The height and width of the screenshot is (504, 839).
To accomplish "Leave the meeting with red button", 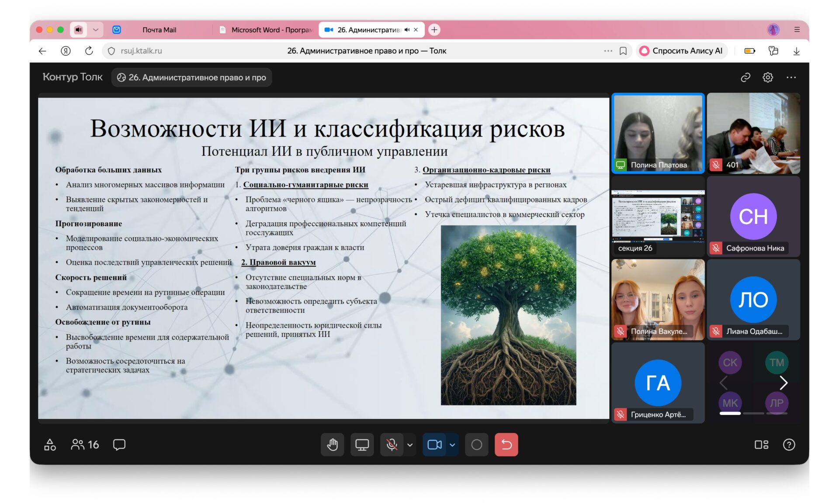I will 506,445.
